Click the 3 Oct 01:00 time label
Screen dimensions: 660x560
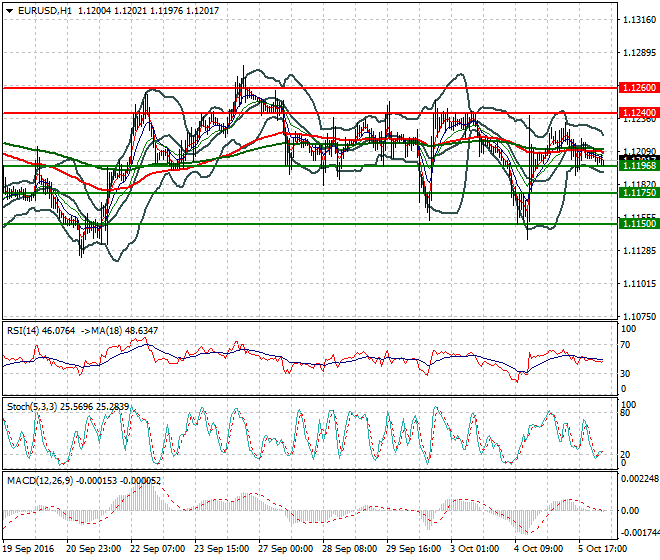[x=475, y=549]
